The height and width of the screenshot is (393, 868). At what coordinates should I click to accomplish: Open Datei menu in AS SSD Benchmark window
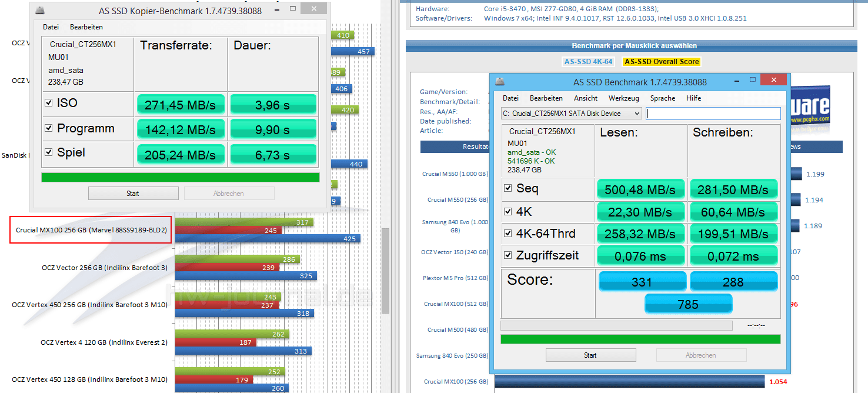pyautogui.click(x=510, y=98)
